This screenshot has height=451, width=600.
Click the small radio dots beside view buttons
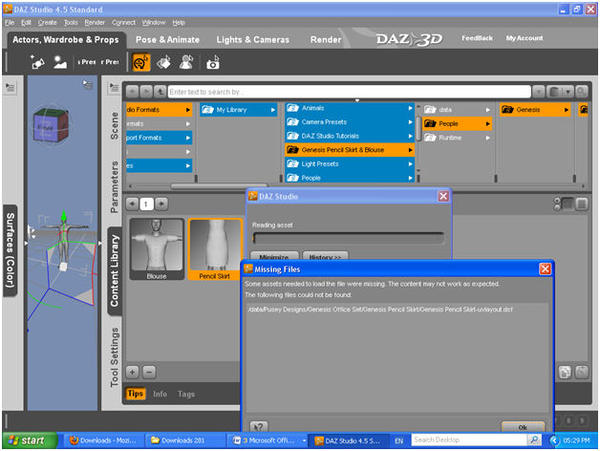tap(557, 204)
